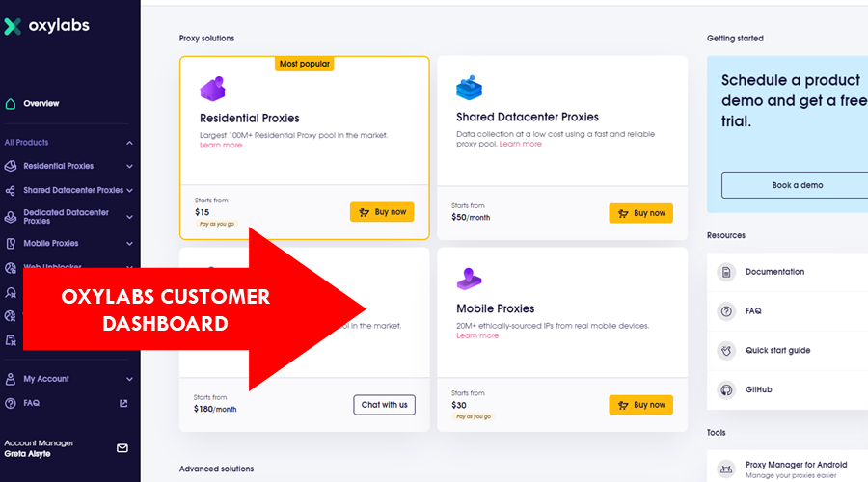Open the Overview sidebar item

tap(41, 103)
